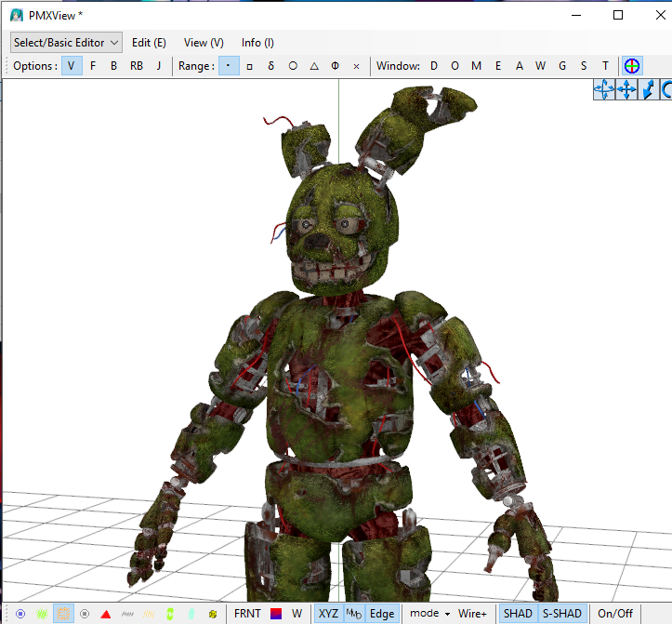Screen dimensions: 672x624
Task: Expand the mode dropdown
Action: pyautogui.click(x=429, y=614)
